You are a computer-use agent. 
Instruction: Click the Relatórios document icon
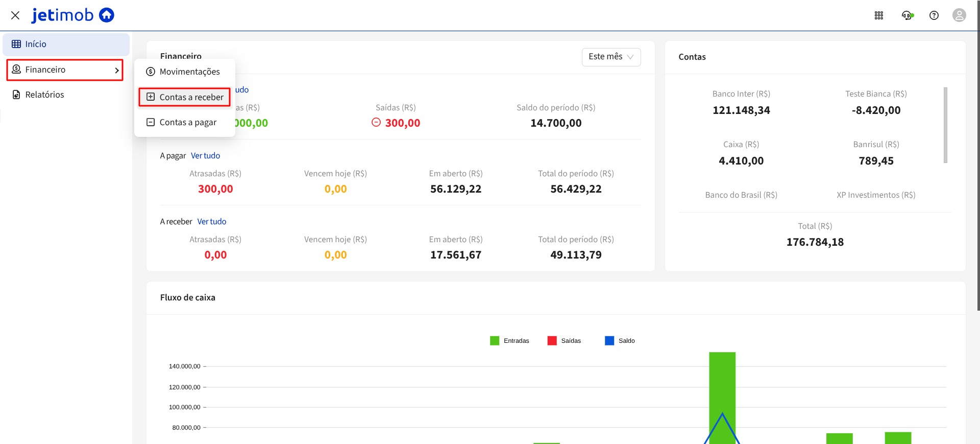(16, 95)
